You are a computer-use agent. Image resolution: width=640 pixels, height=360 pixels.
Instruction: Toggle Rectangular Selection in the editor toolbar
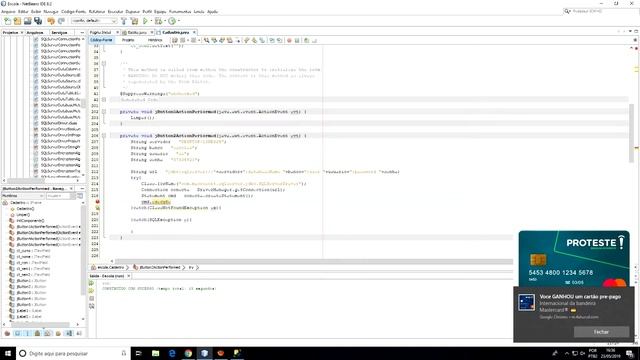pyautogui.click(x=238, y=40)
